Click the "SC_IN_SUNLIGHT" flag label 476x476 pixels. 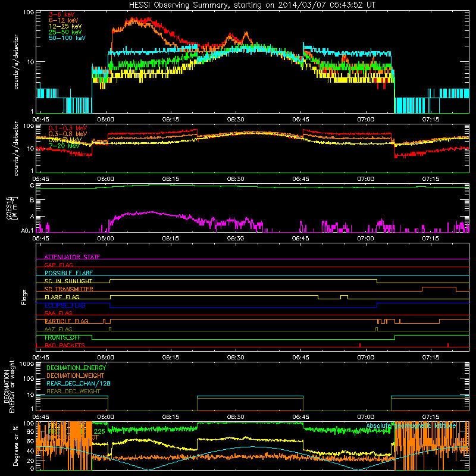[68, 281]
